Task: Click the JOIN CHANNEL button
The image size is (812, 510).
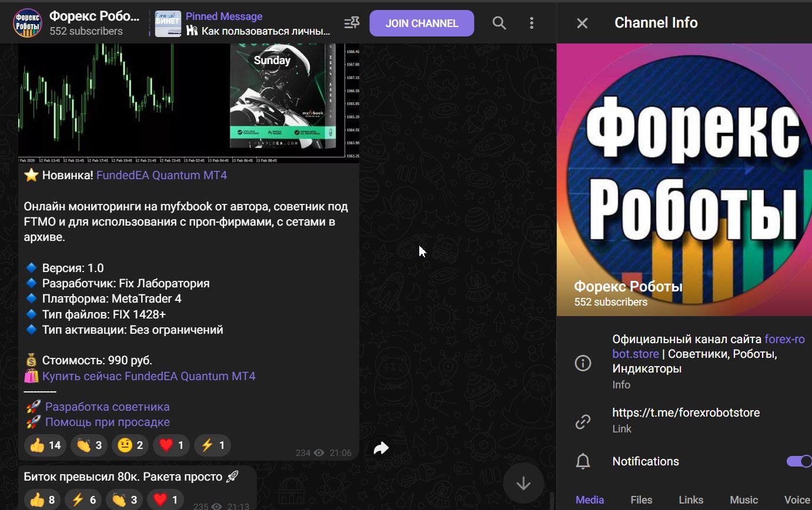Action: point(422,24)
